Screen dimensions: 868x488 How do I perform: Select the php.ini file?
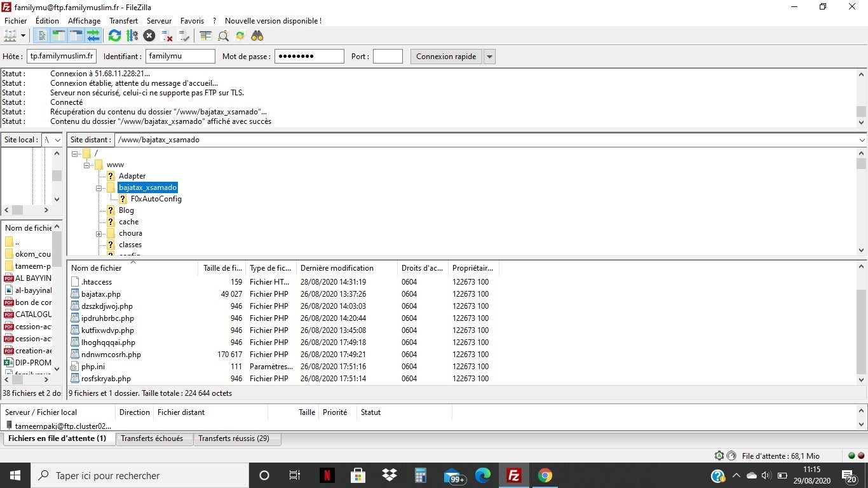[x=93, y=367]
